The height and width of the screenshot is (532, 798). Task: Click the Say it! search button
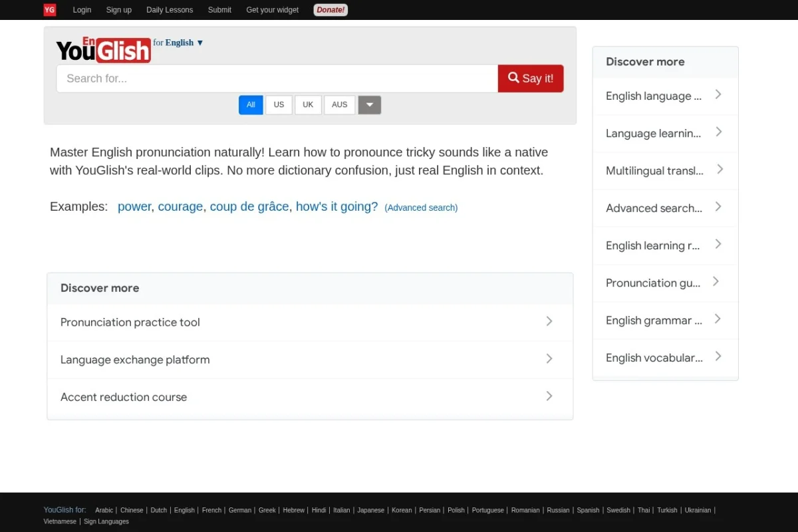531,78
